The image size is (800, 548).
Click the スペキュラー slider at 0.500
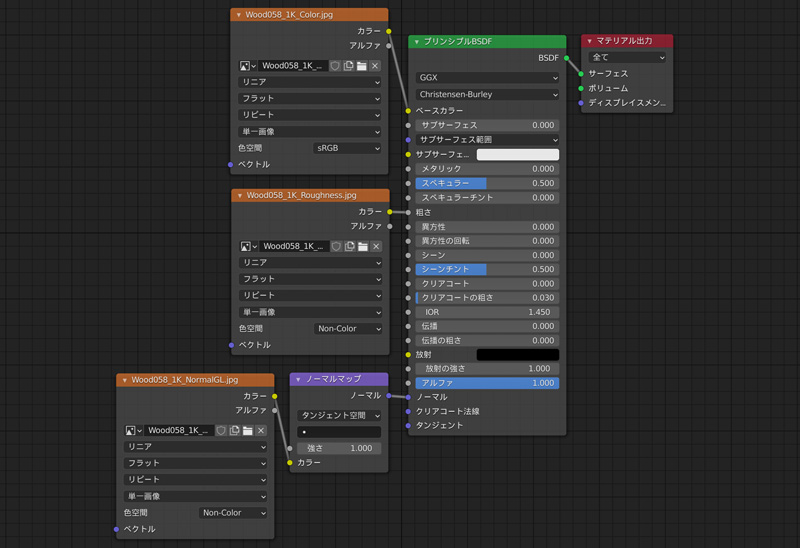pos(487,183)
